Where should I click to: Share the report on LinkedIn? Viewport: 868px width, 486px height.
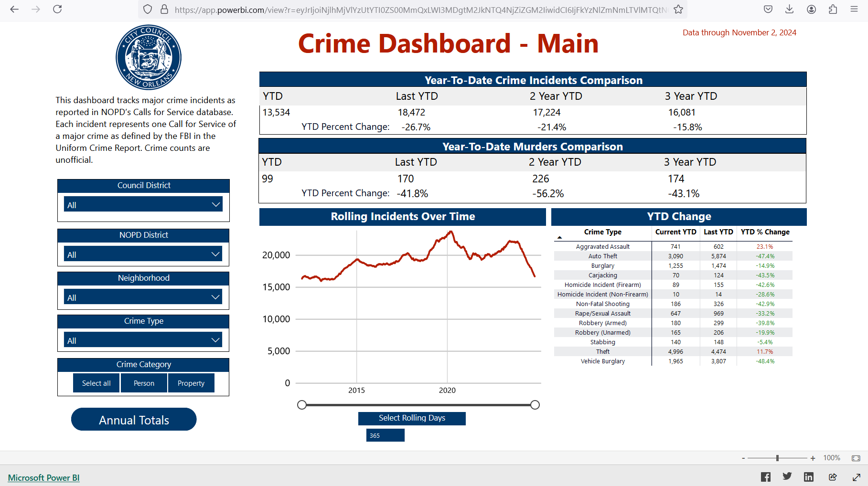808,476
